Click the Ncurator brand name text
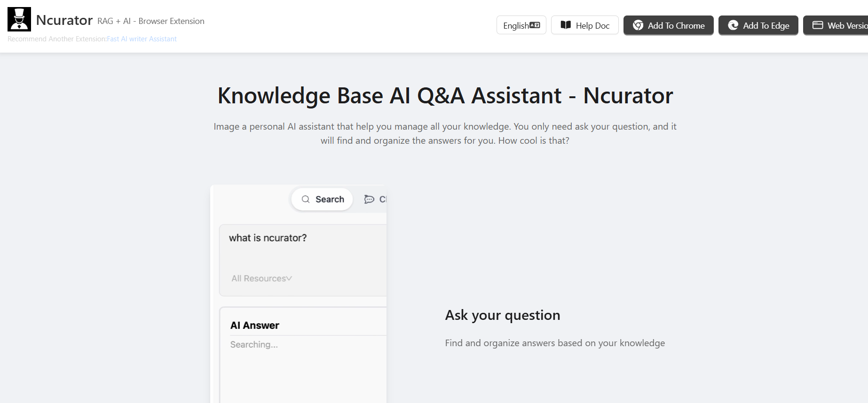 point(64,20)
